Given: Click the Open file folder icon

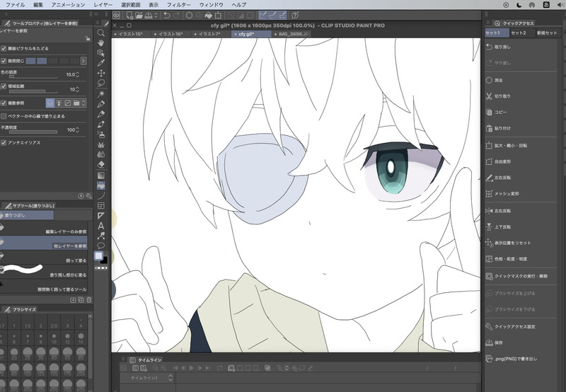Looking at the screenshot, I should click(139, 15).
